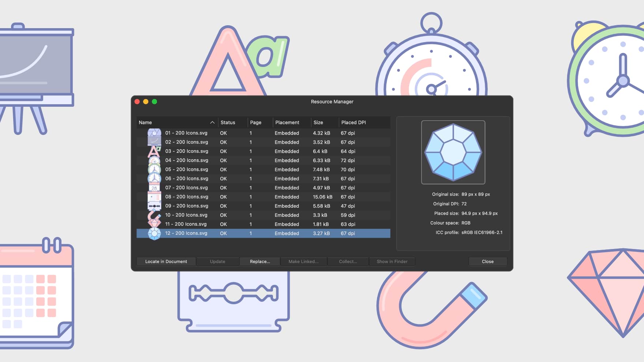
Task: Sort by Name column sort arrow
Action: 212,122
